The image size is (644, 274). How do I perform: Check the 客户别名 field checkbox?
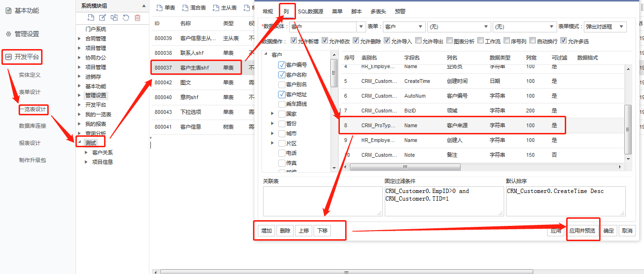click(282, 84)
